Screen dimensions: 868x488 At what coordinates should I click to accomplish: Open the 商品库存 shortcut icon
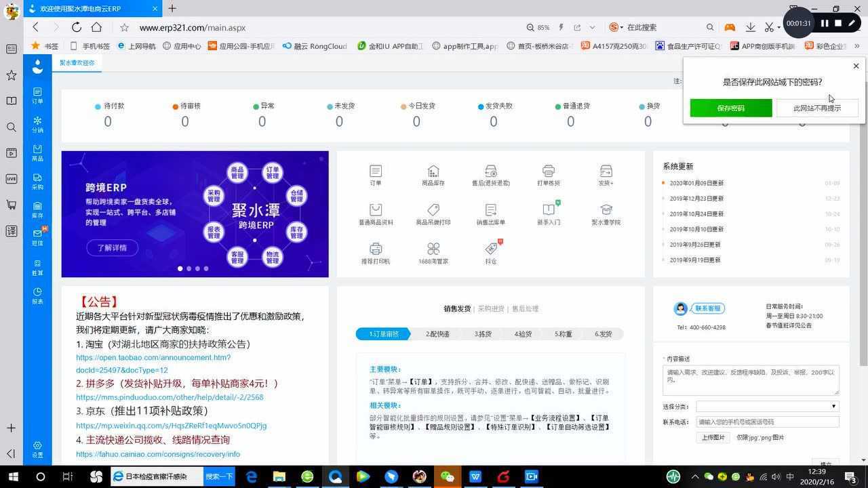click(x=433, y=175)
